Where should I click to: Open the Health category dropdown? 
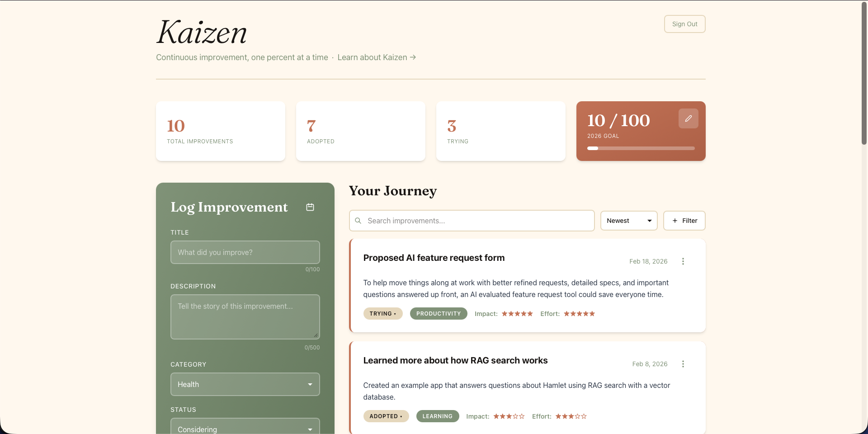[x=245, y=384]
